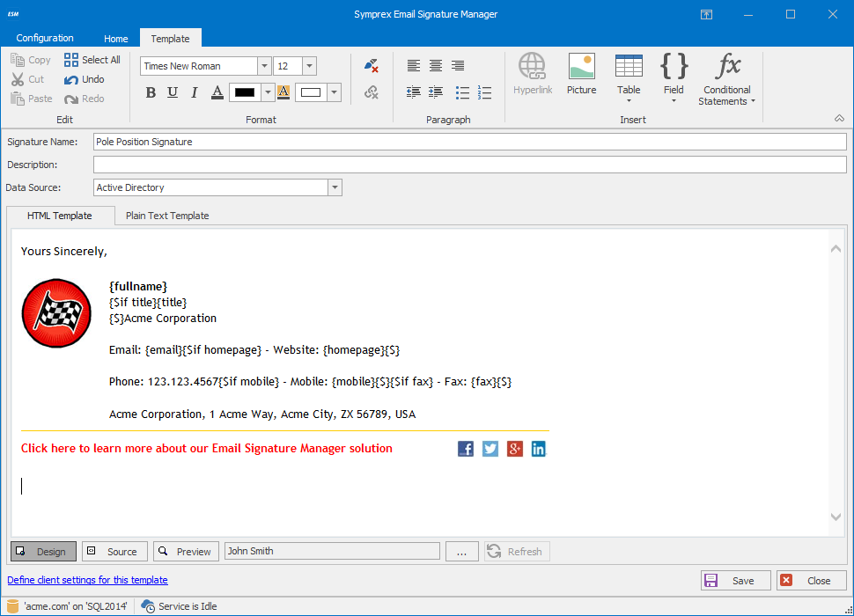Expand the Data Source combo box

[x=335, y=187]
